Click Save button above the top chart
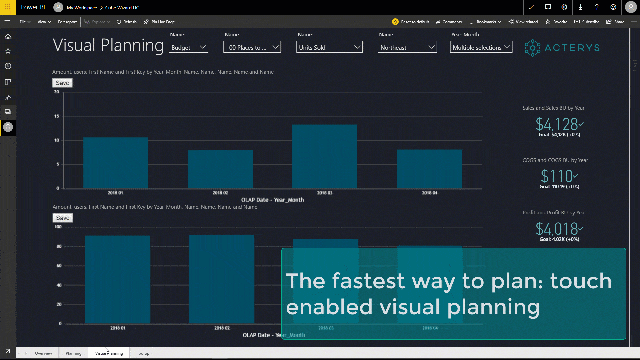 click(62, 83)
